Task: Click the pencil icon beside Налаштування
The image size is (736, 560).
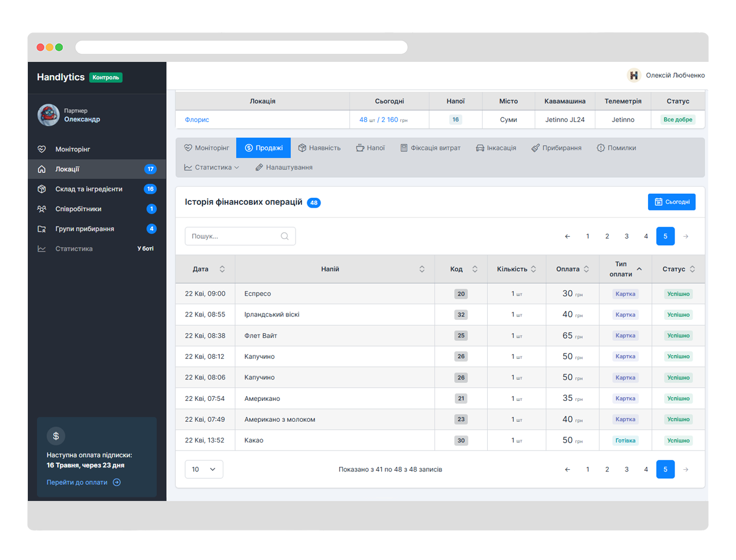Action: click(x=259, y=167)
